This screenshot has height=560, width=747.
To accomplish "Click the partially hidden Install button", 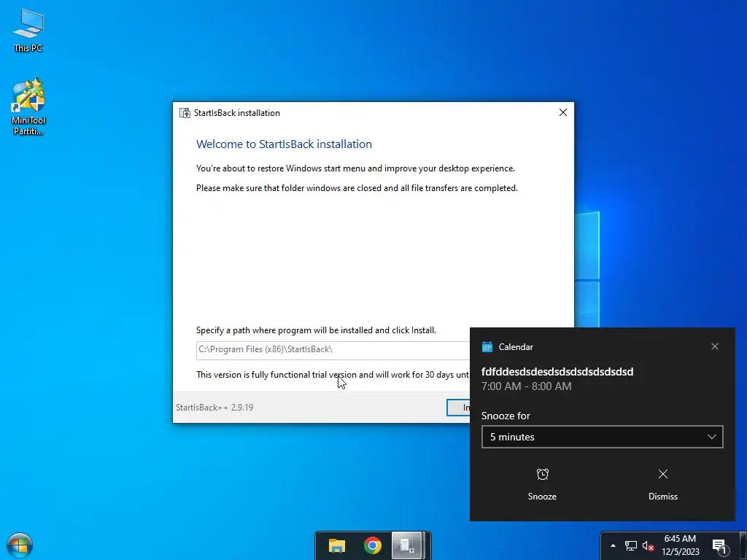I will click(x=458, y=408).
